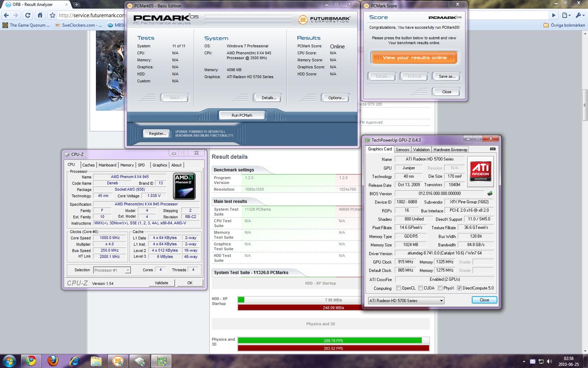Open the SweClockers.com bookmark

[x=79, y=25]
